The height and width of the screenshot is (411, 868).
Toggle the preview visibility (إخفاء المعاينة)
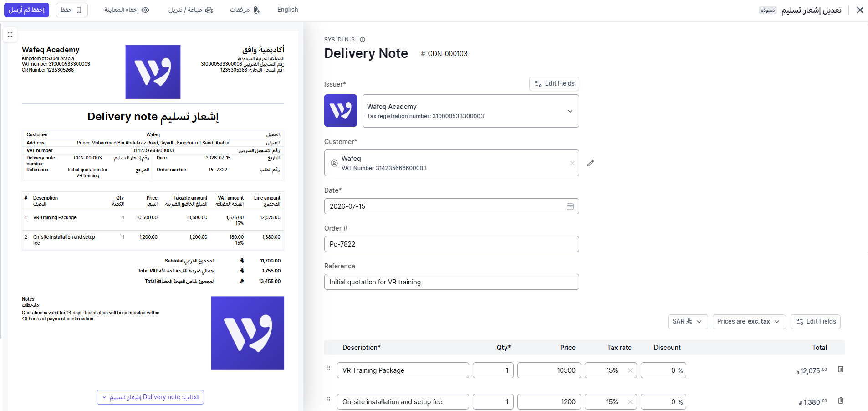127,10
